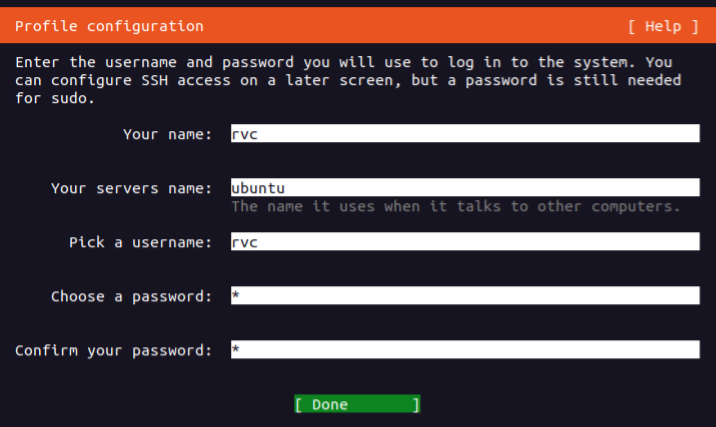Click the server name hint text
The width and height of the screenshot is (716, 427).
coord(455,207)
